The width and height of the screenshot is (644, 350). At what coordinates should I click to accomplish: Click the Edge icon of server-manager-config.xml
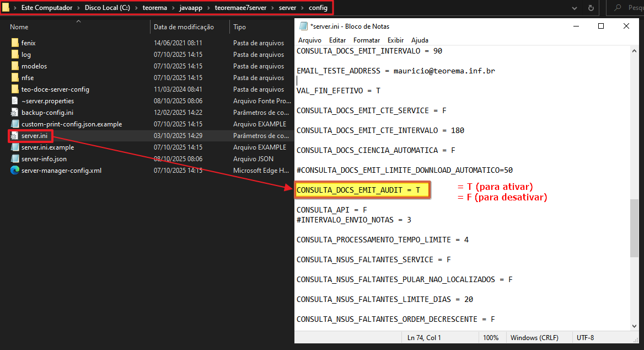tap(15, 170)
